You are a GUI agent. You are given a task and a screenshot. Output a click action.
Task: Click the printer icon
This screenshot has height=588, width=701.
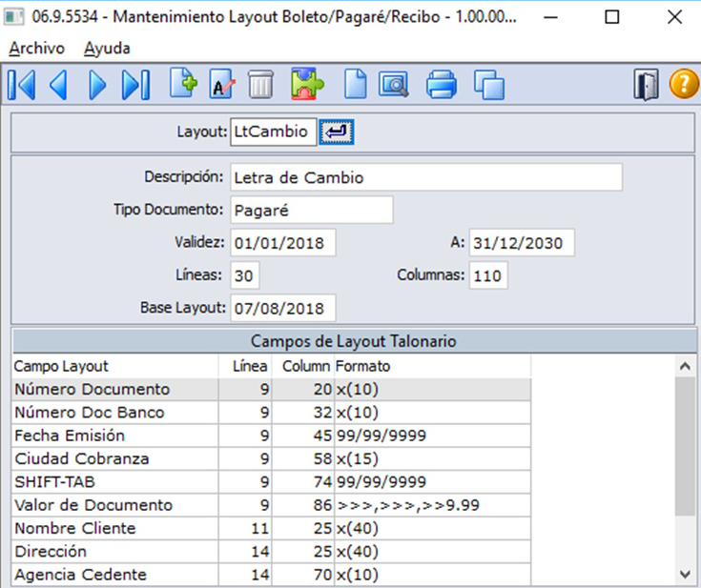[x=442, y=84]
